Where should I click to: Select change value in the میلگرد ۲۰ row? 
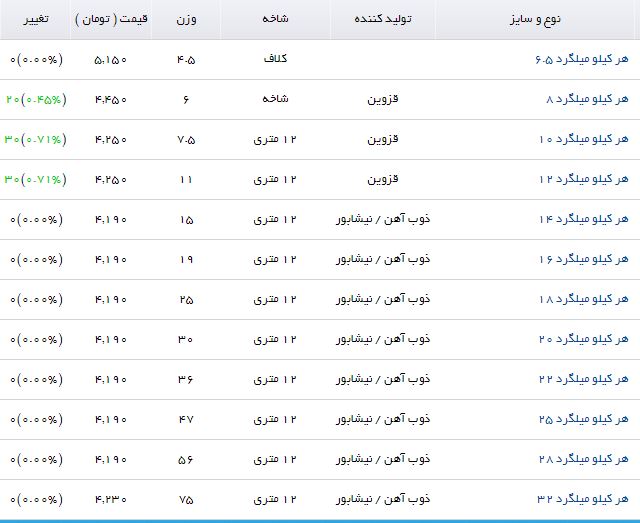(36, 340)
